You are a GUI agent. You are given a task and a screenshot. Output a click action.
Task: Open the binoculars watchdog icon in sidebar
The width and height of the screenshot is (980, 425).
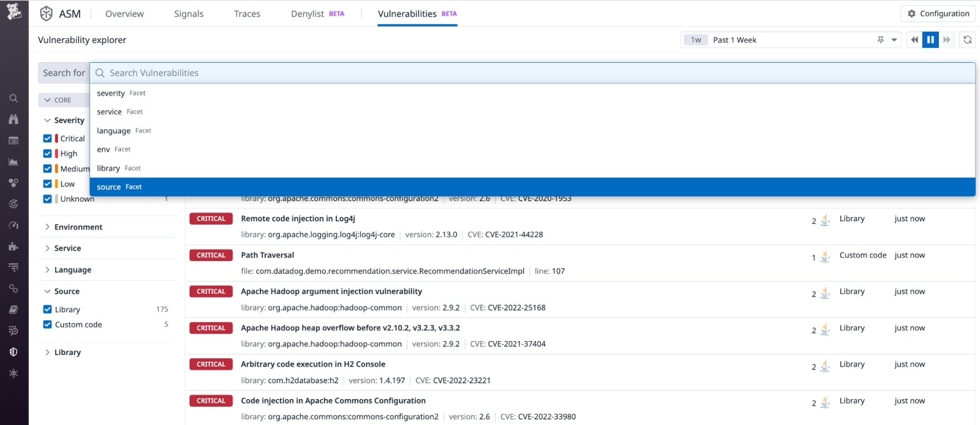[x=14, y=119]
